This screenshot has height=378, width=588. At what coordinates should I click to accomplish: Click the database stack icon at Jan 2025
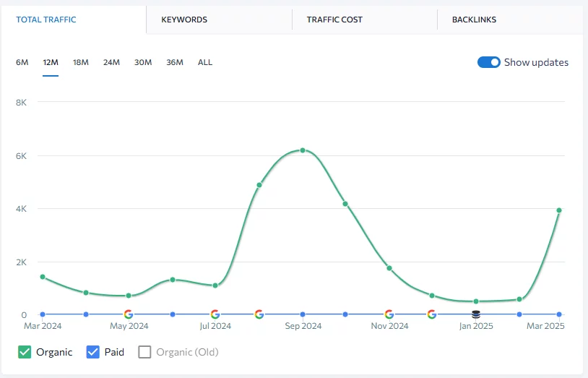click(x=475, y=314)
